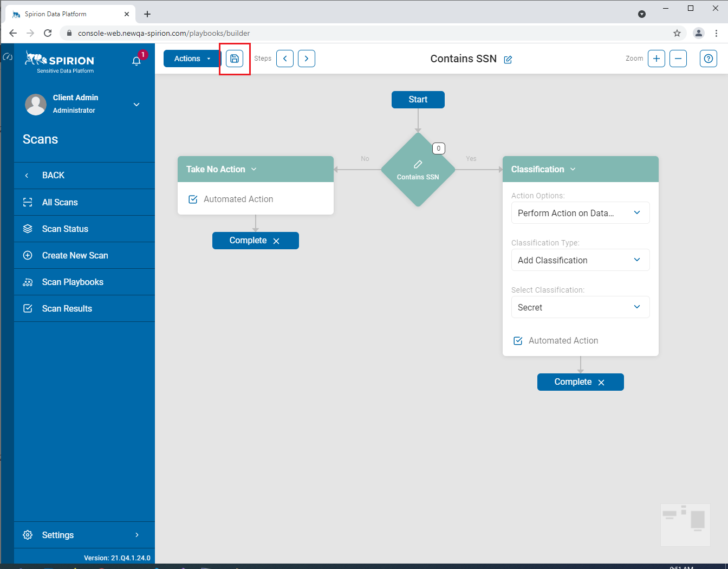
Task: Reload the browser page
Action: pos(48,33)
